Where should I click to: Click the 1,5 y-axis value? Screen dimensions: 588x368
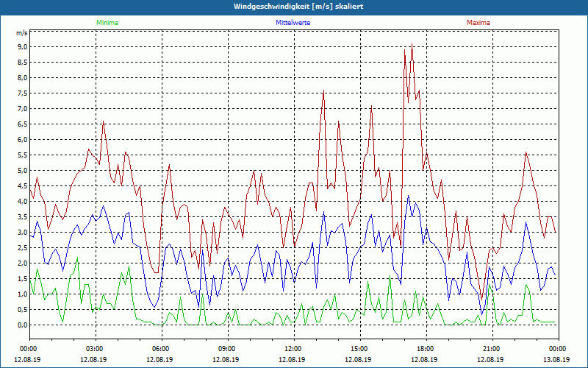(x=23, y=279)
